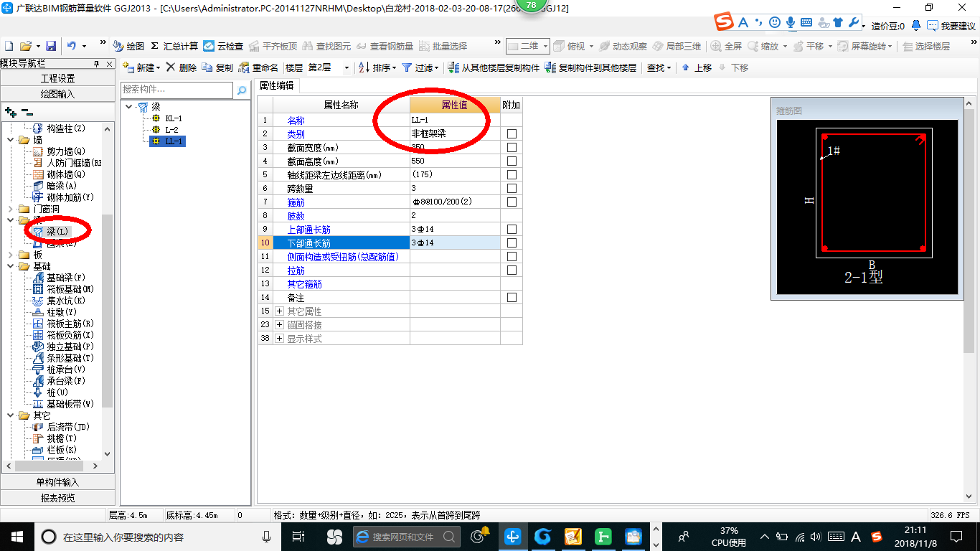The height and width of the screenshot is (551, 980).
Task: Run 汇总计算 summary calculation
Action: 174,46
